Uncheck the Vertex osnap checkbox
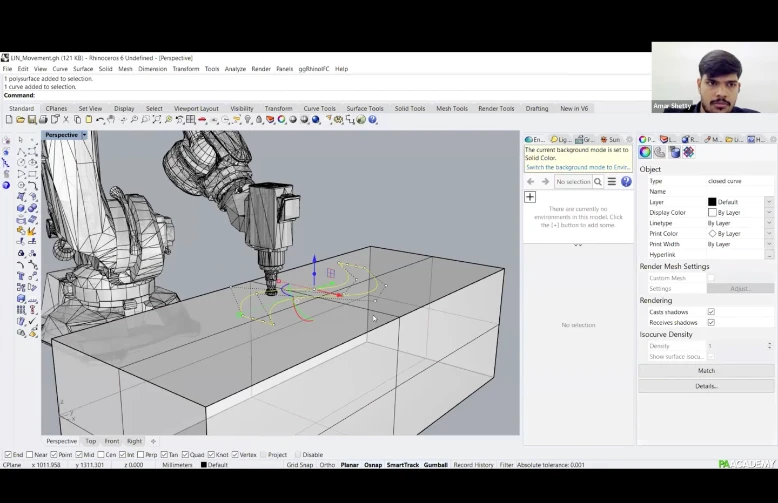 [x=235, y=455]
